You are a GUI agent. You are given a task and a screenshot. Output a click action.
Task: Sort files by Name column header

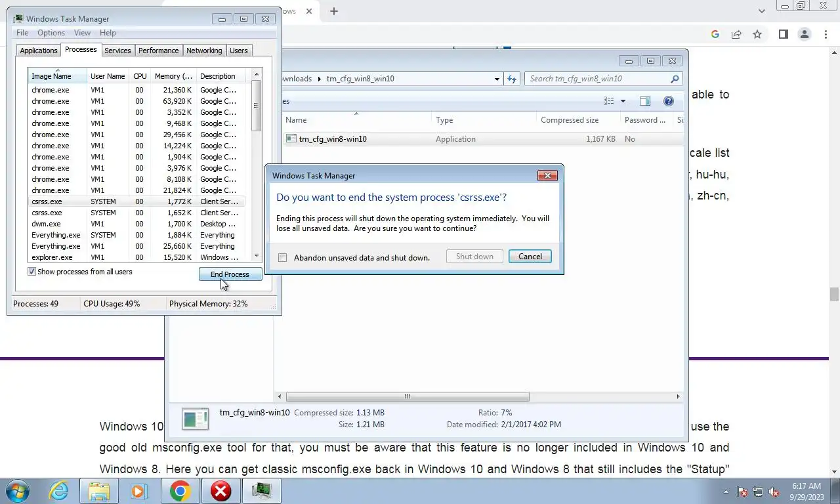(356, 120)
